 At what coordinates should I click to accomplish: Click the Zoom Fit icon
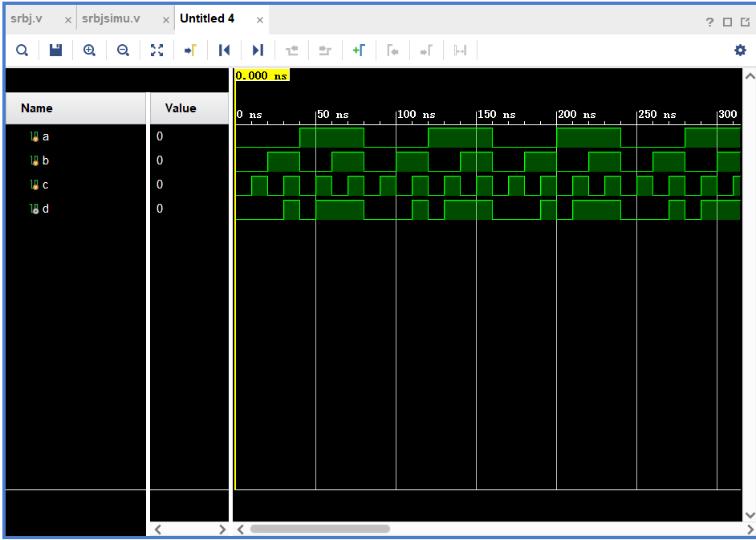(156, 51)
